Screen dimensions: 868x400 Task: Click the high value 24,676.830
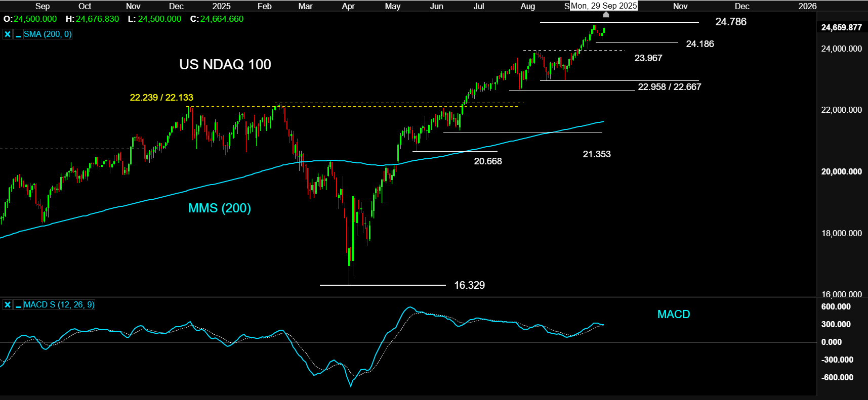(97, 19)
